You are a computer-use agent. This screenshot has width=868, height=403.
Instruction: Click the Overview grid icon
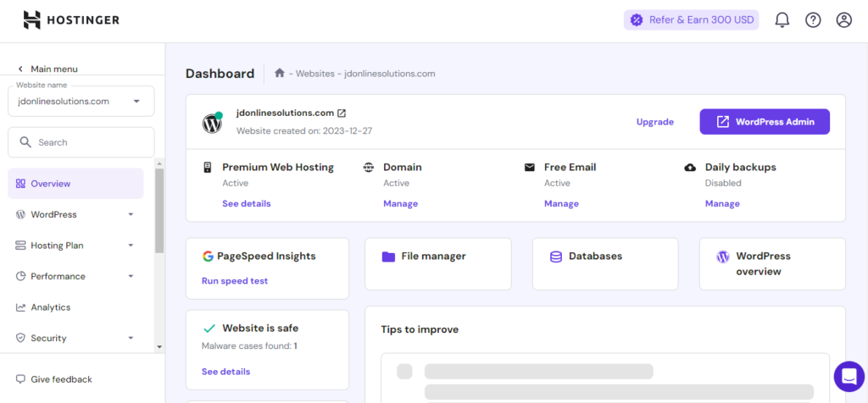coord(20,184)
